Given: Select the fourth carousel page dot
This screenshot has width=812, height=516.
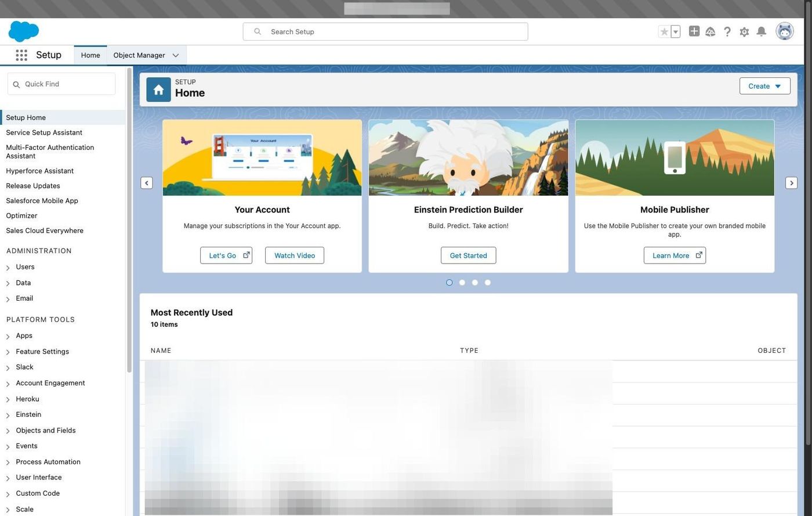Looking at the screenshot, I should 487,283.
